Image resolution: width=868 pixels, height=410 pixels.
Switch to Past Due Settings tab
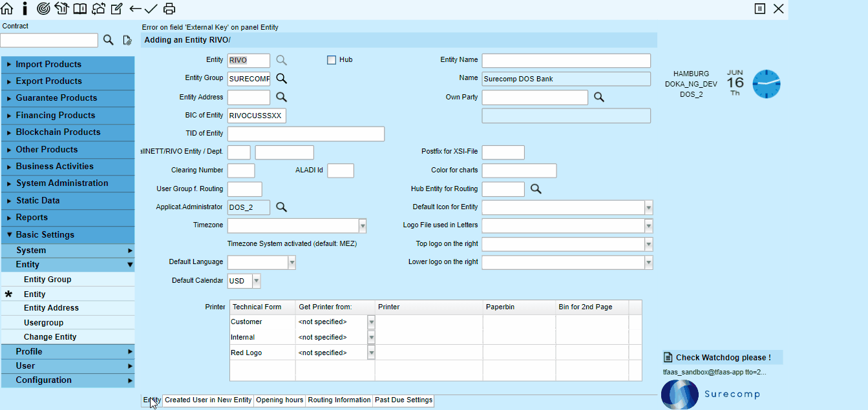403,400
